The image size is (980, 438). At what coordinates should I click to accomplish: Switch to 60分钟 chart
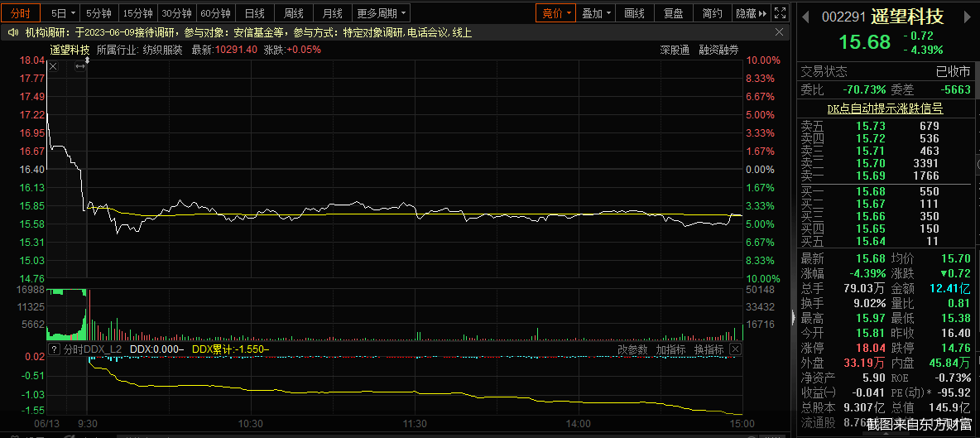coord(216,13)
